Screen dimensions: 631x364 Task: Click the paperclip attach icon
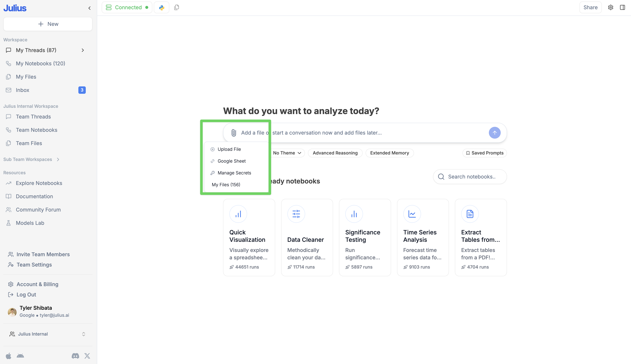(233, 133)
